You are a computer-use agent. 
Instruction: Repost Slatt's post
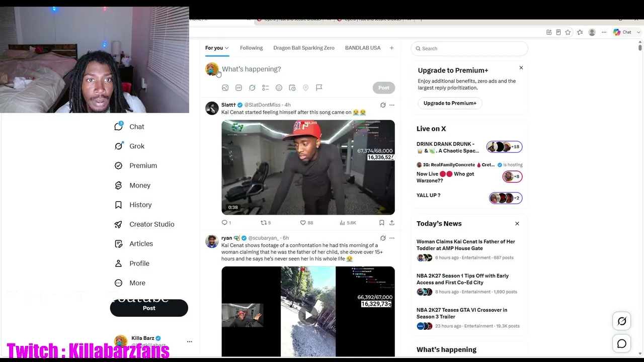click(266, 223)
